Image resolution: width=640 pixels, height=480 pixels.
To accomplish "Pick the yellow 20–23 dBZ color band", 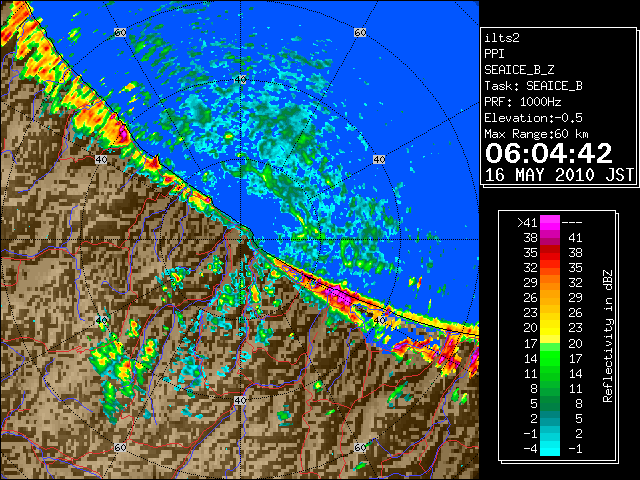I will [x=550, y=328].
